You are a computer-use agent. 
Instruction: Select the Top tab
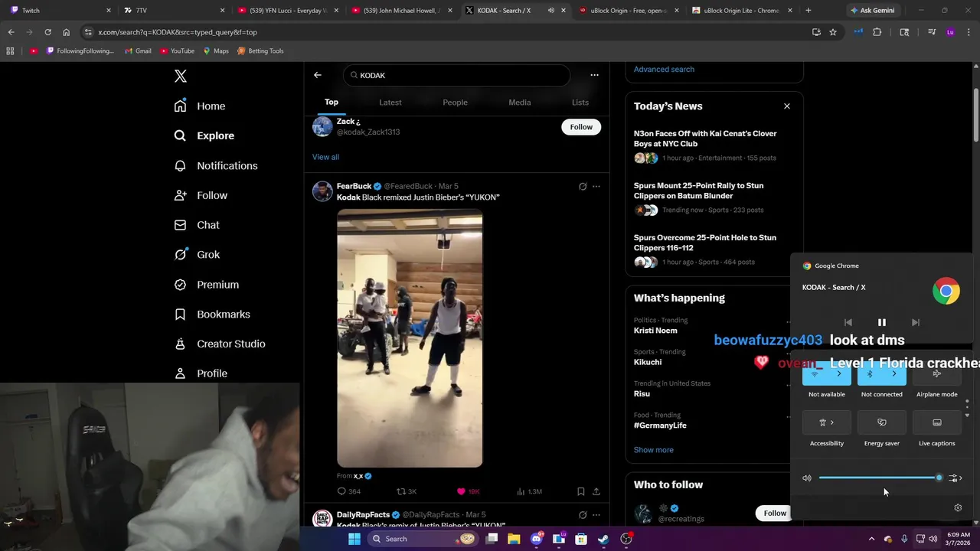(332, 103)
